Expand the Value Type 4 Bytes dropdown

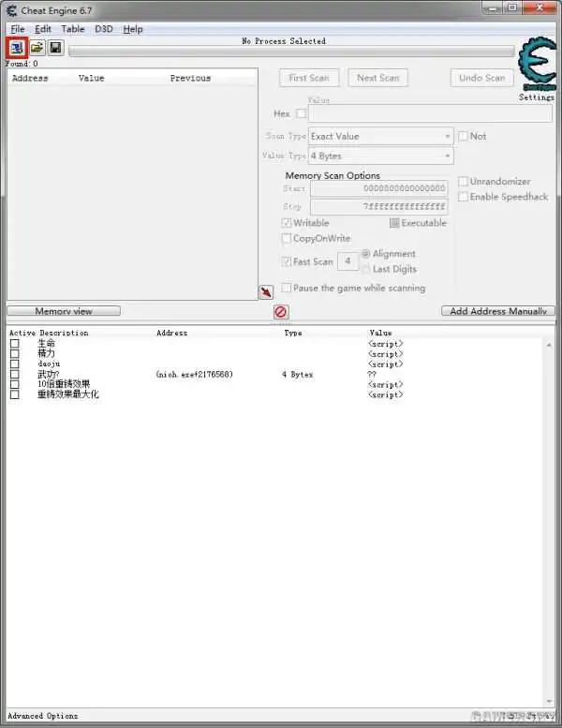[x=380, y=156]
